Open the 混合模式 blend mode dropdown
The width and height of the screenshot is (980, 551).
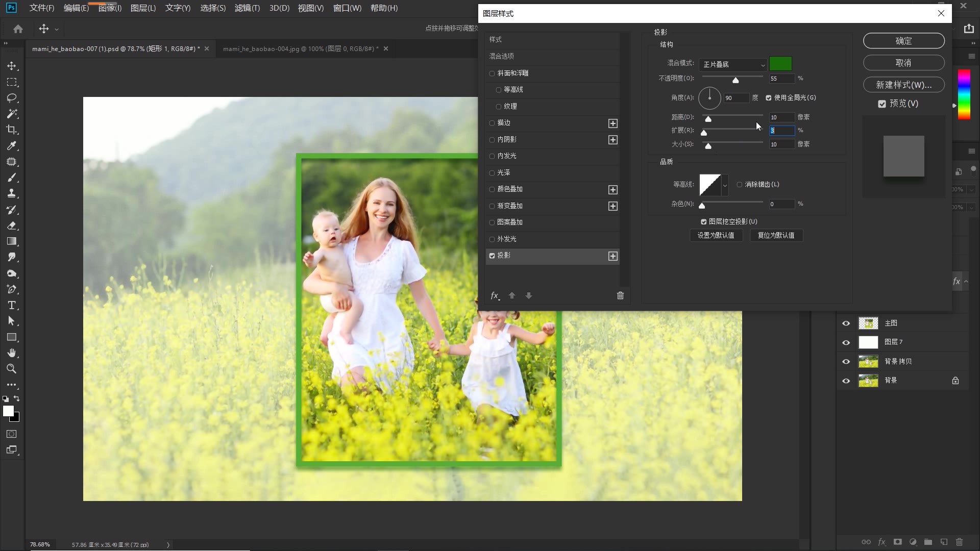click(x=733, y=65)
